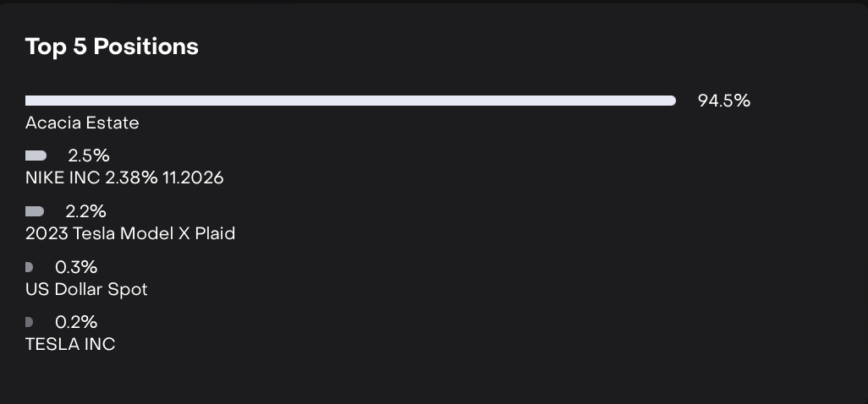The width and height of the screenshot is (868, 404).
Task: Open the Acacia Estate position
Action: coord(82,123)
